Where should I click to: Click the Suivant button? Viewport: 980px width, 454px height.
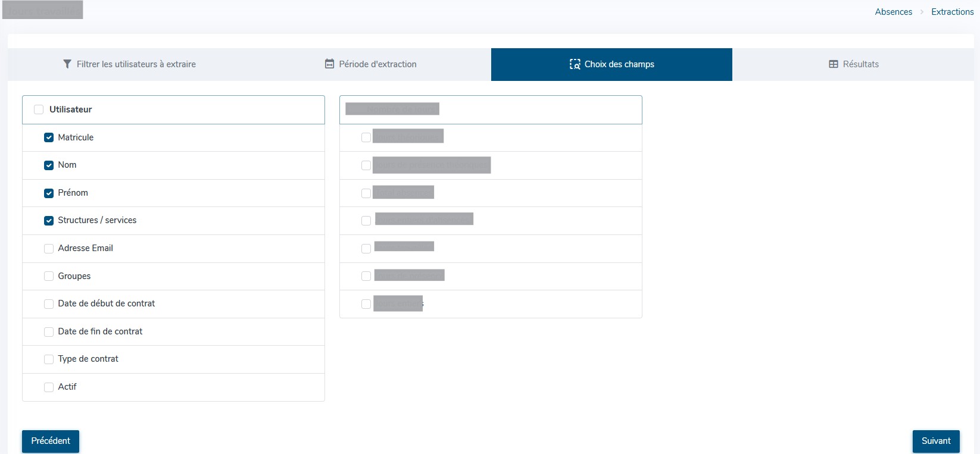935,441
